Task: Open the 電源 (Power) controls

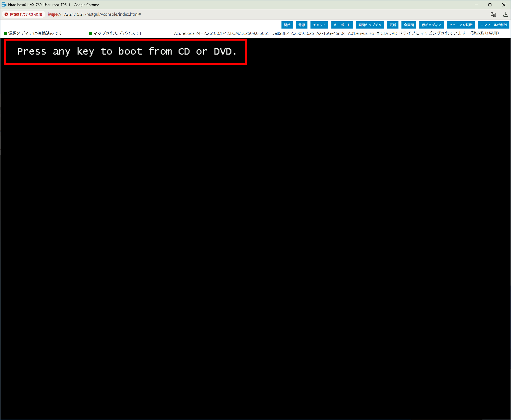Action: (302, 25)
